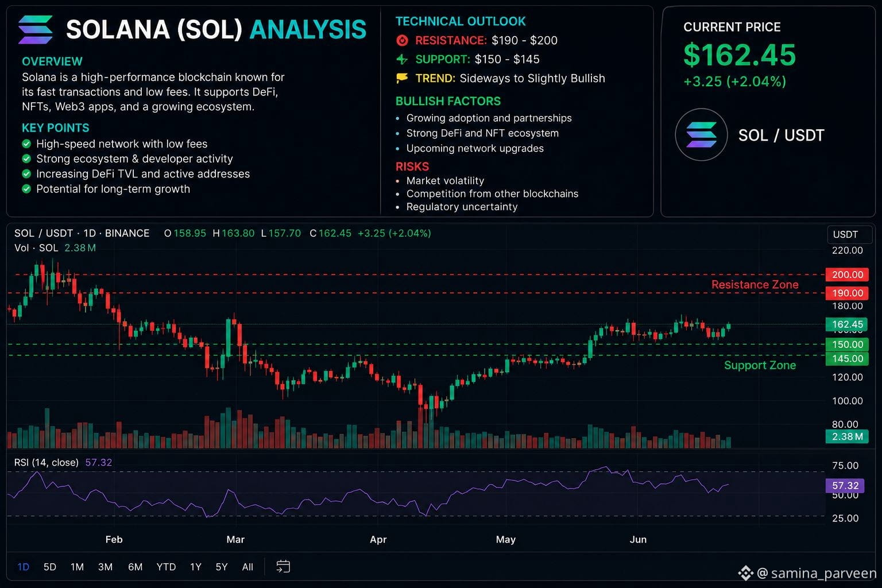Viewport: 882px width, 588px height.
Task: Click the check icon for Increasing DeFi TVL
Action: point(26,174)
